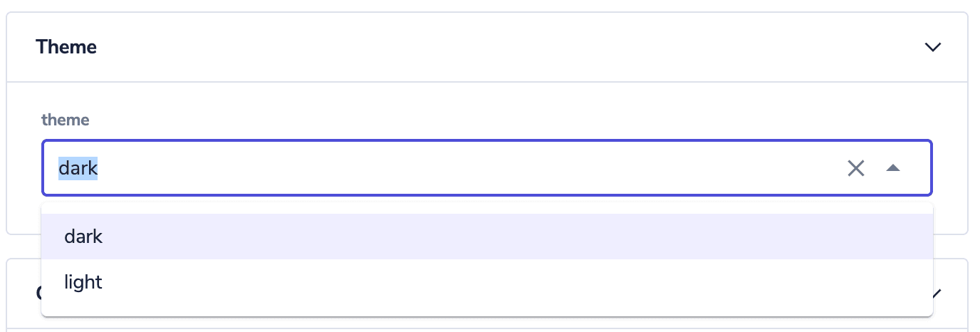Click the Theme section heading text
The width and height of the screenshot is (980, 332).
point(66,47)
